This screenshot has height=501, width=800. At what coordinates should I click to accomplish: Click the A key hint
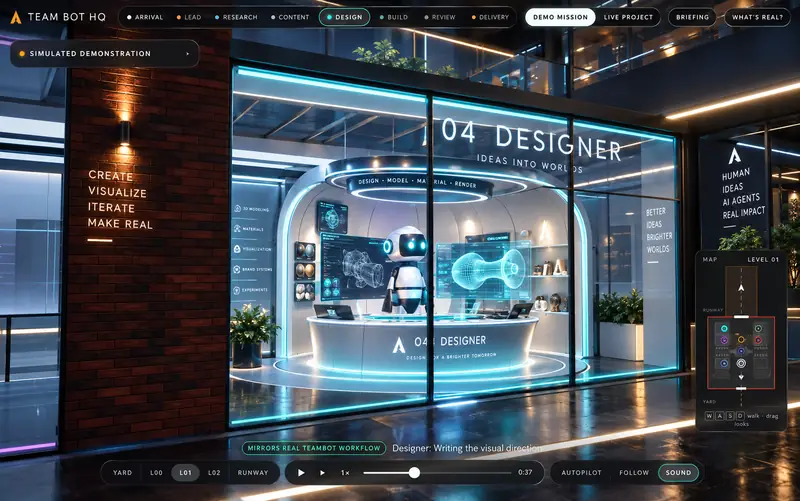click(x=719, y=416)
